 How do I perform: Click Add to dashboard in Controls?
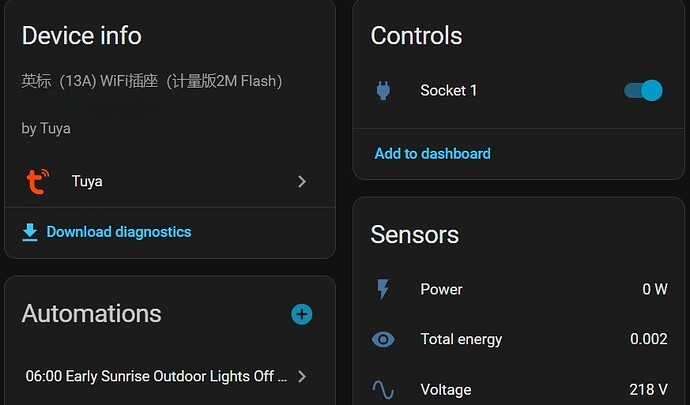pyautogui.click(x=432, y=154)
